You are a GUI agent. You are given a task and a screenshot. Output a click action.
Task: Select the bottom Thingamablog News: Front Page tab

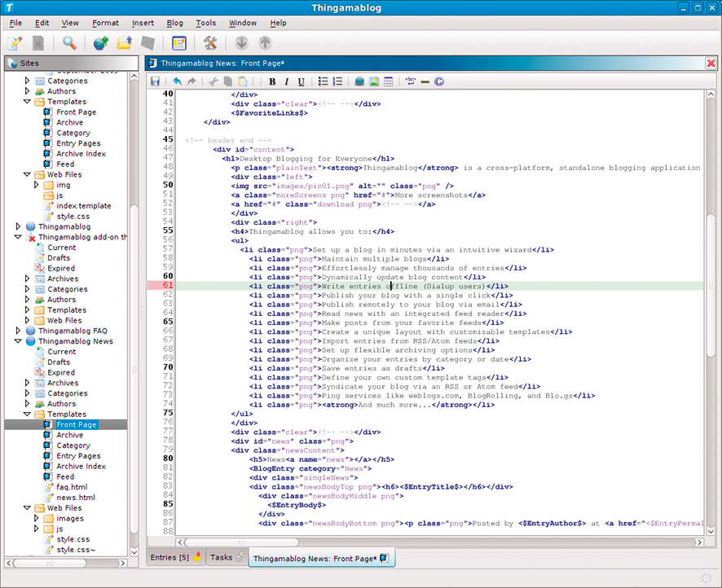click(x=321, y=558)
